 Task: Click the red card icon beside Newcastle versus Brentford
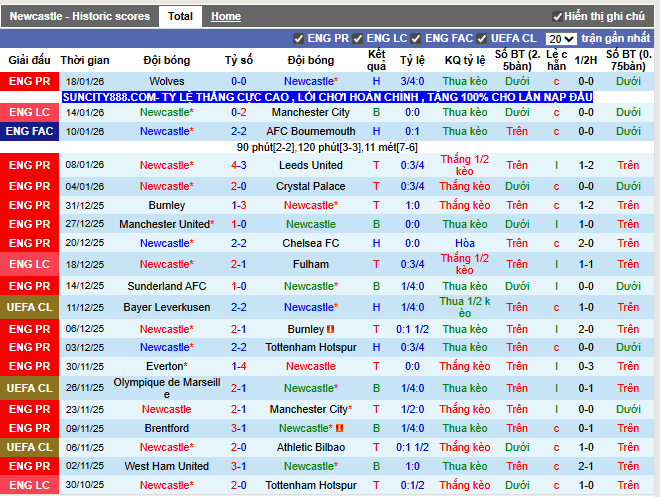tap(339, 428)
